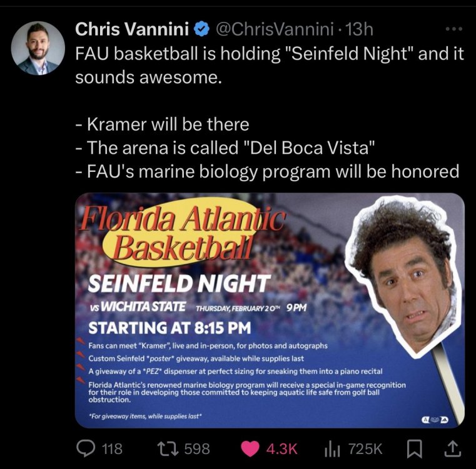Click the Chris Vannini display name
Screen dimensions: 476x469
pyautogui.click(x=133, y=29)
